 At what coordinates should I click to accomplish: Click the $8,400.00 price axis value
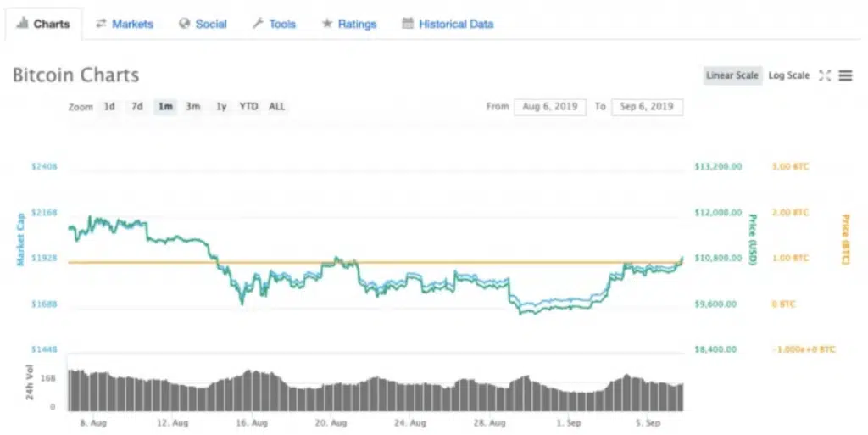point(715,349)
